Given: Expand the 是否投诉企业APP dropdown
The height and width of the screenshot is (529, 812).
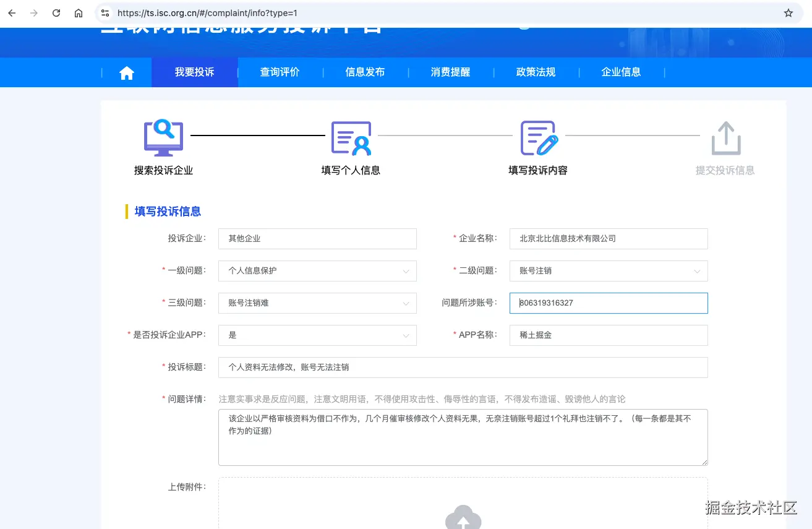Looking at the screenshot, I should coord(317,335).
